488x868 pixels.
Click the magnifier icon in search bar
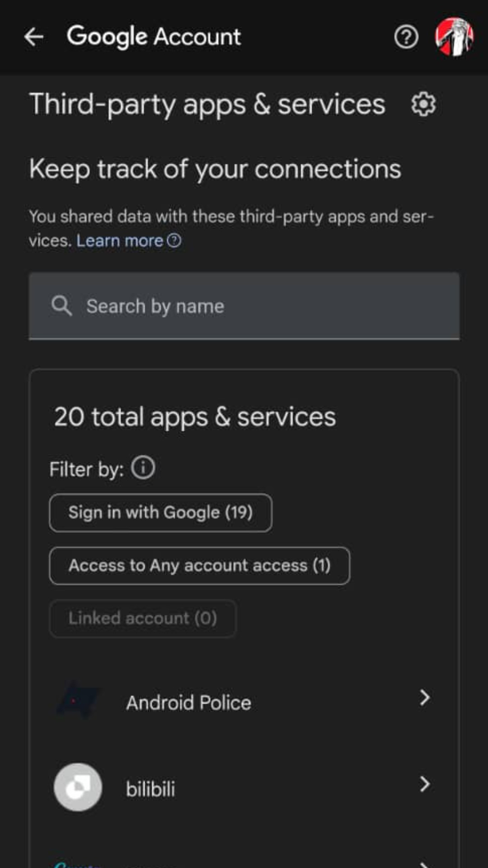[x=61, y=306]
